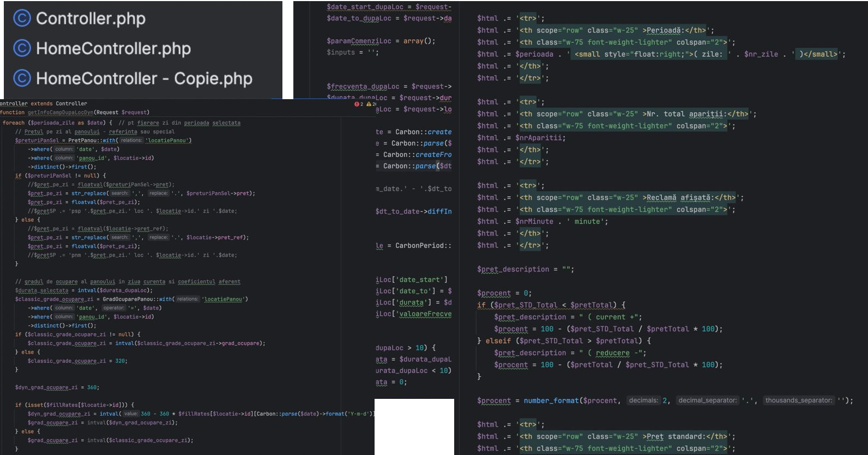Click the 'function getInfoCampDupaLocDyn' breadcrumb line
The width and height of the screenshot is (868, 455).
click(x=75, y=112)
